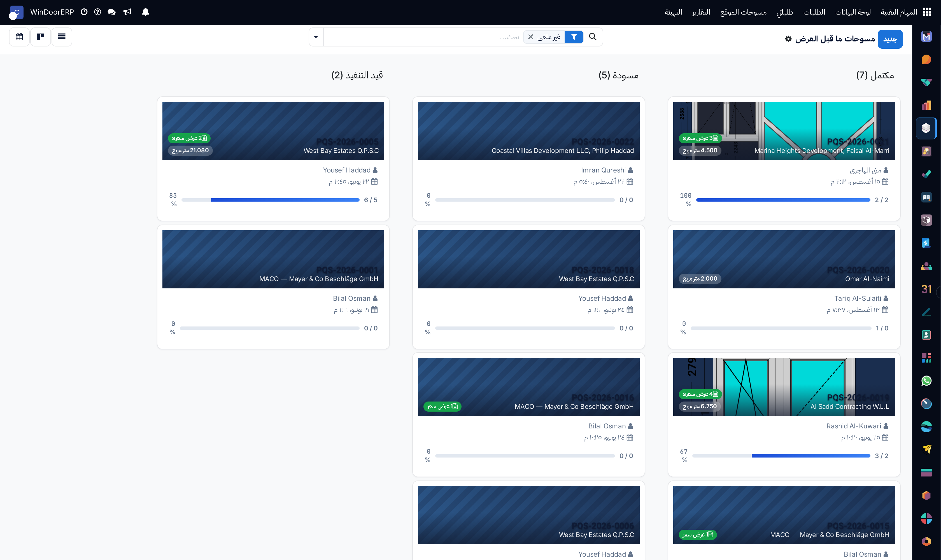Click progress bar on Al Sadd 67% card

pos(781,456)
